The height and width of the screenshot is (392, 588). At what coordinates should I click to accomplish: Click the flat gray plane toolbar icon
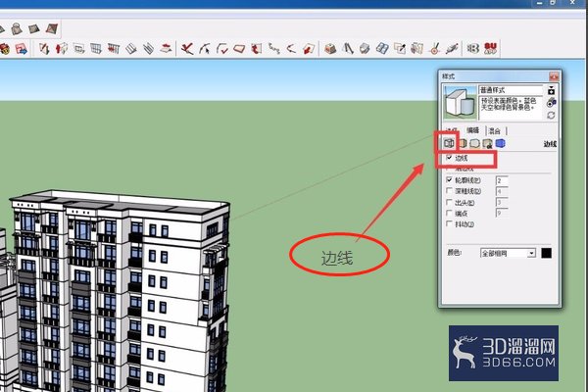[x=34, y=28]
